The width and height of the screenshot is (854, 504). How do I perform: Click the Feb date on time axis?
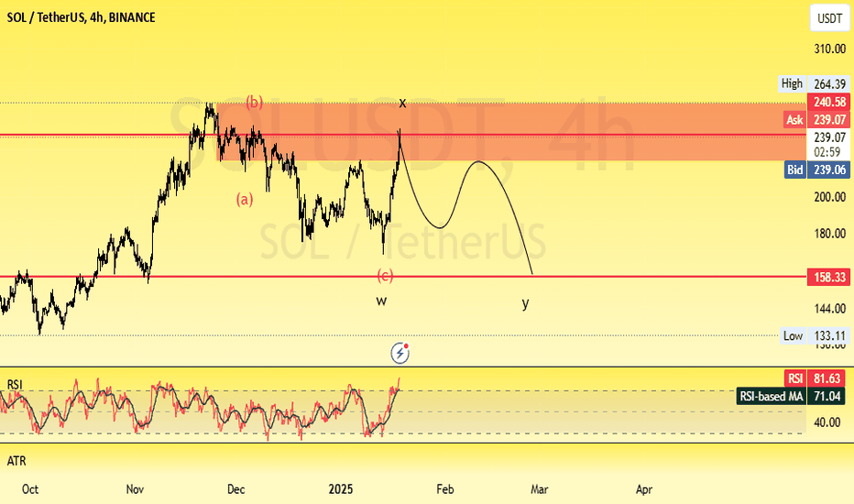coord(445,489)
